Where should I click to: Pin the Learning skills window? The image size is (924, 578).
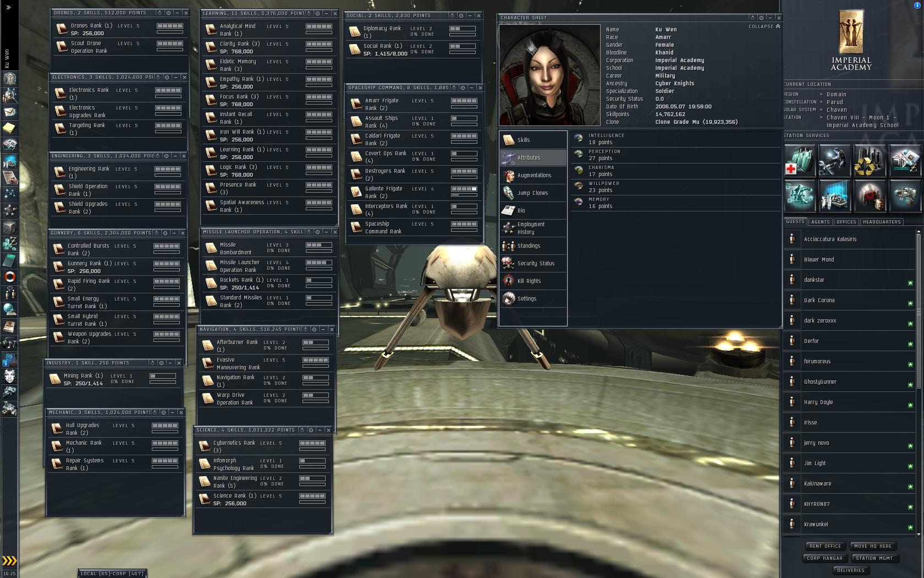[318, 13]
